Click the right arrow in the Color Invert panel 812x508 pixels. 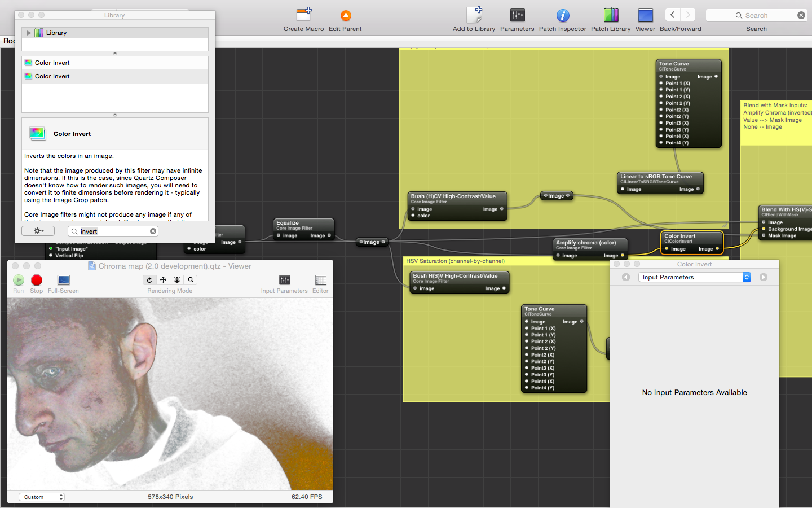(764, 277)
